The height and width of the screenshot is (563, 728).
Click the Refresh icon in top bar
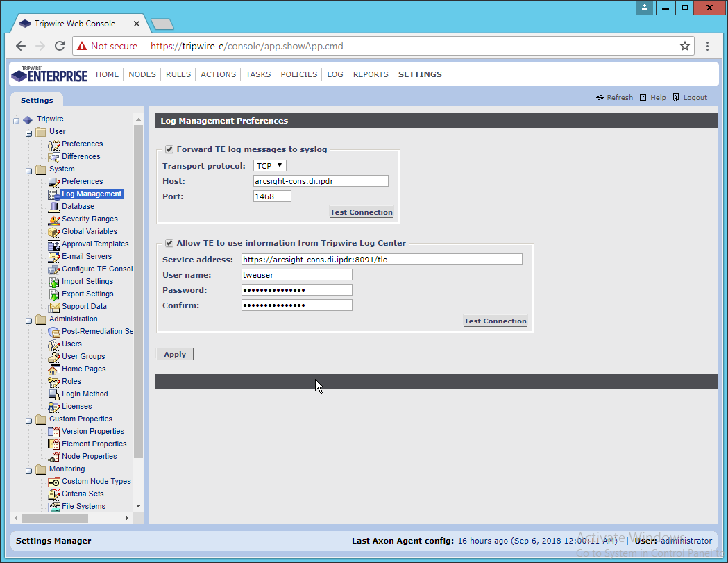tap(600, 98)
